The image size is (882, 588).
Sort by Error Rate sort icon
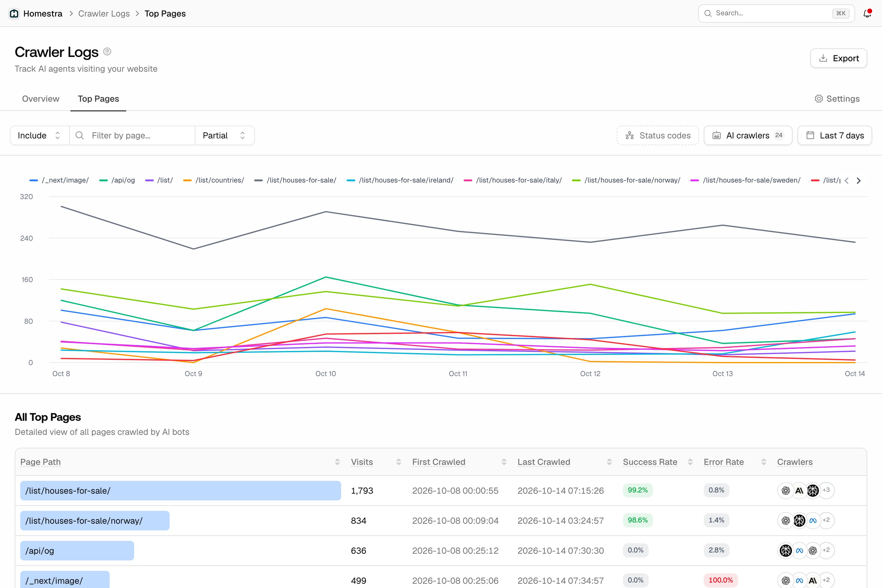point(764,462)
